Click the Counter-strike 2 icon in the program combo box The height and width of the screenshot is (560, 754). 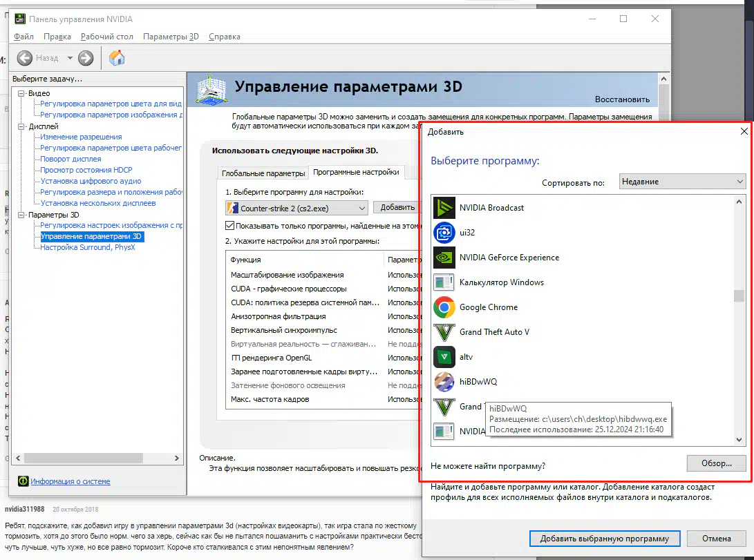tap(233, 208)
